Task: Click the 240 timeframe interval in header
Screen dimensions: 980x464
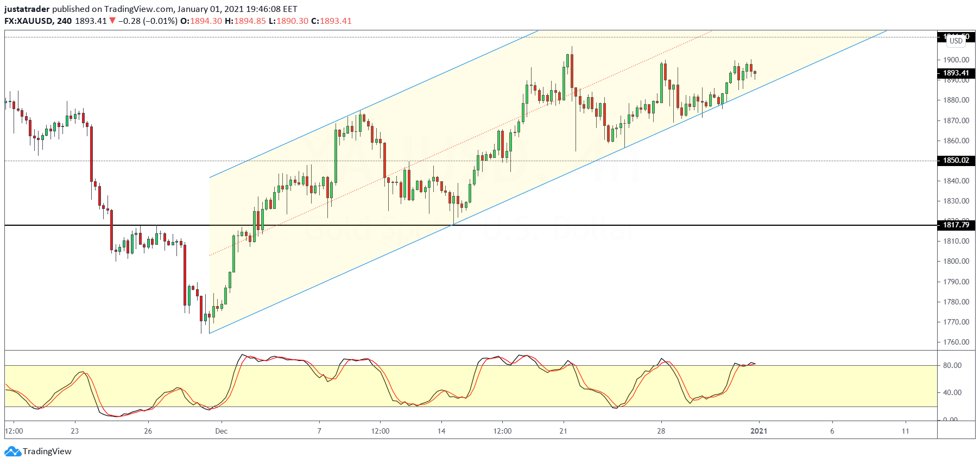Action: coord(64,21)
